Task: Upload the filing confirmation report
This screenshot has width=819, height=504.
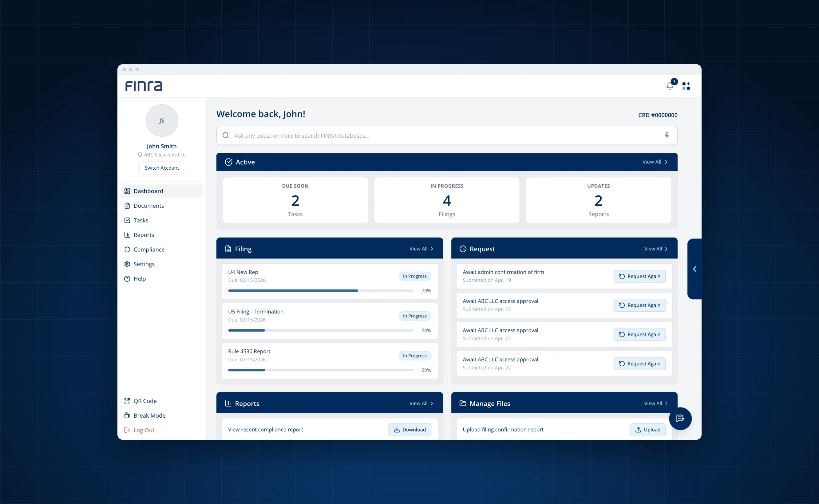Action: pyautogui.click(x=647, y=430)
